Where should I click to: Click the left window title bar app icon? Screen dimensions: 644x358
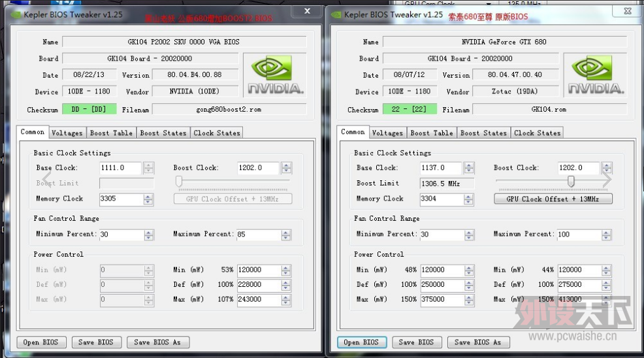pos(16,15)
